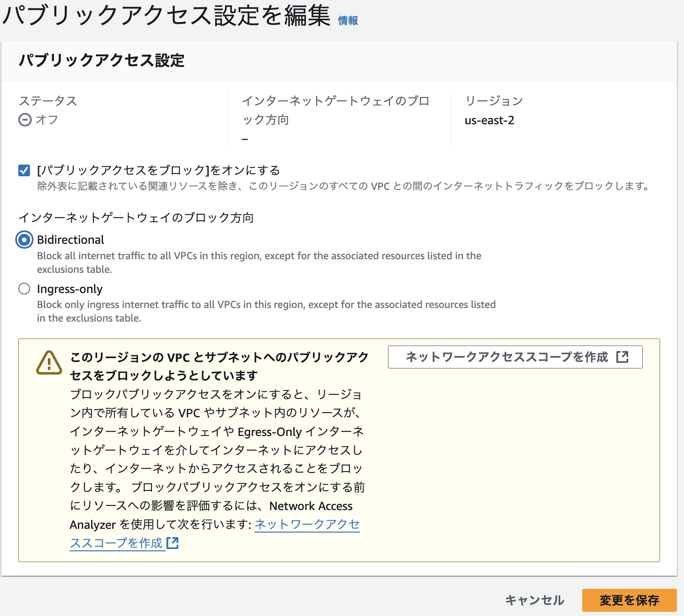Viewport: 684px width, 616px height.
Task: Click the minus-circle icon next to オフ status
Action: pos(24,120)
